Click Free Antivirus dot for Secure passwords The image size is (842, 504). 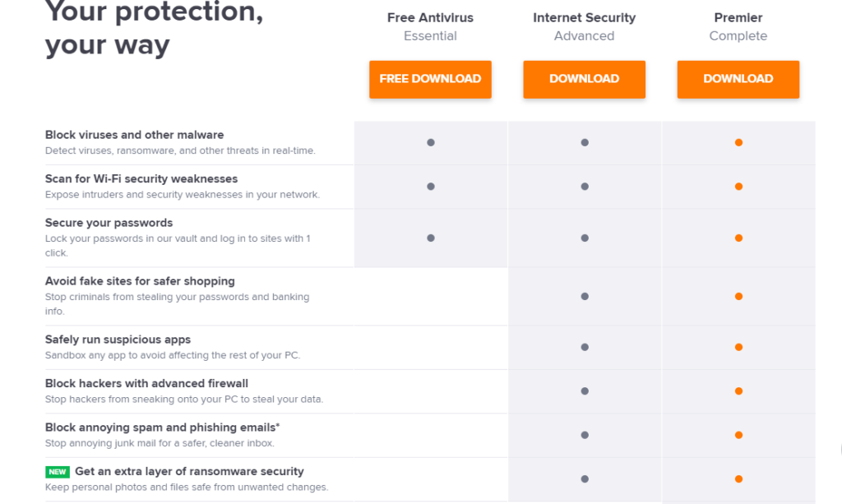click(431, 238)
